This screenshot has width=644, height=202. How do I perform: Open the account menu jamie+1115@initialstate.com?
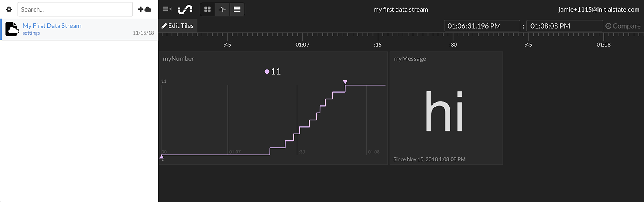[599, 9]
